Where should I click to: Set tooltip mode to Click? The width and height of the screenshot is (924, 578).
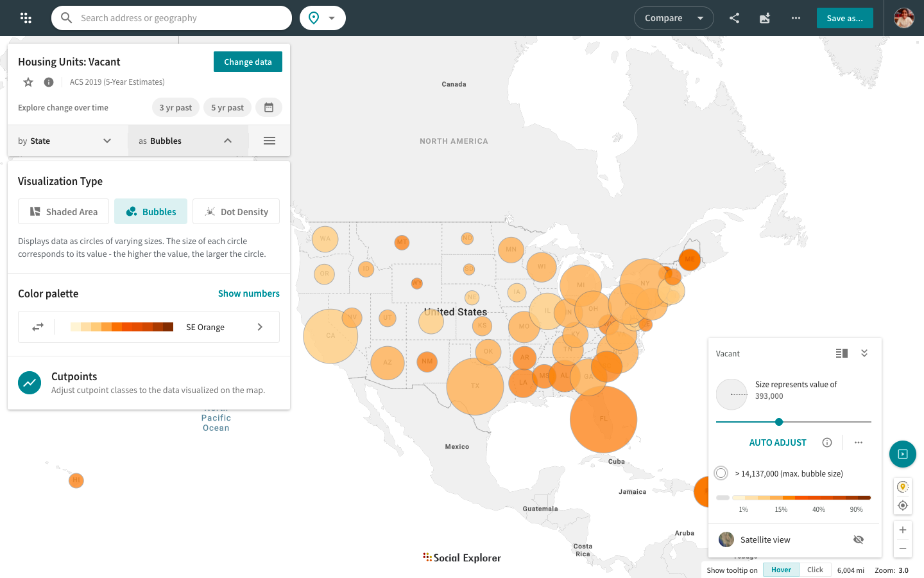815,570
